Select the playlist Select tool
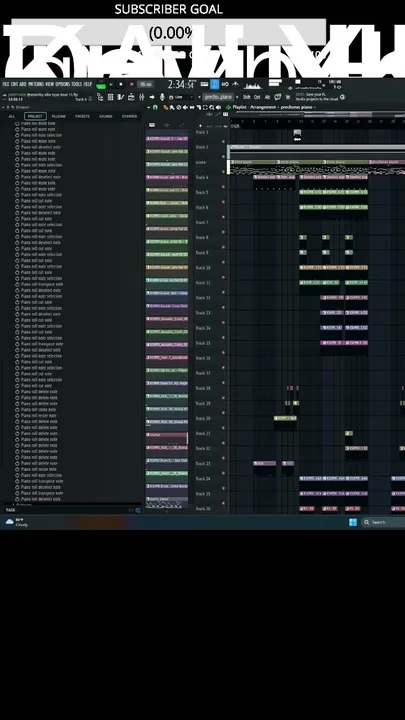The width and height of the screenshot is (405, 720). coord(205,107)
